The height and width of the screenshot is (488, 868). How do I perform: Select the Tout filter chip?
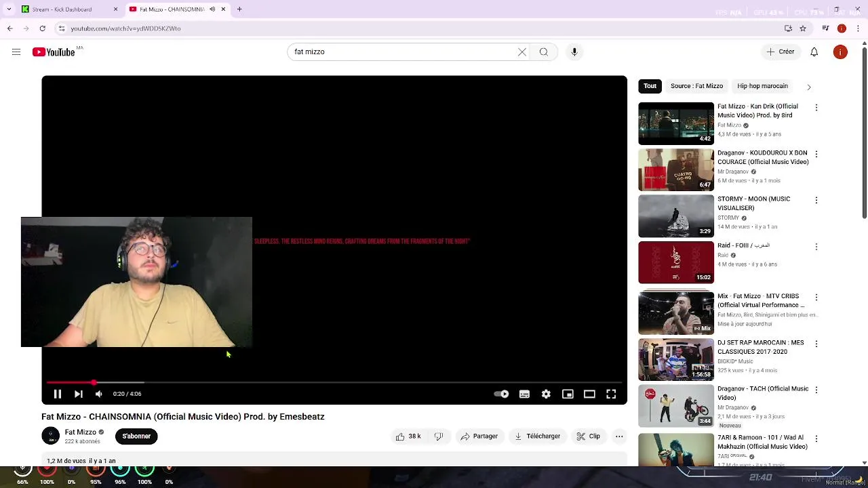[650, 86]
